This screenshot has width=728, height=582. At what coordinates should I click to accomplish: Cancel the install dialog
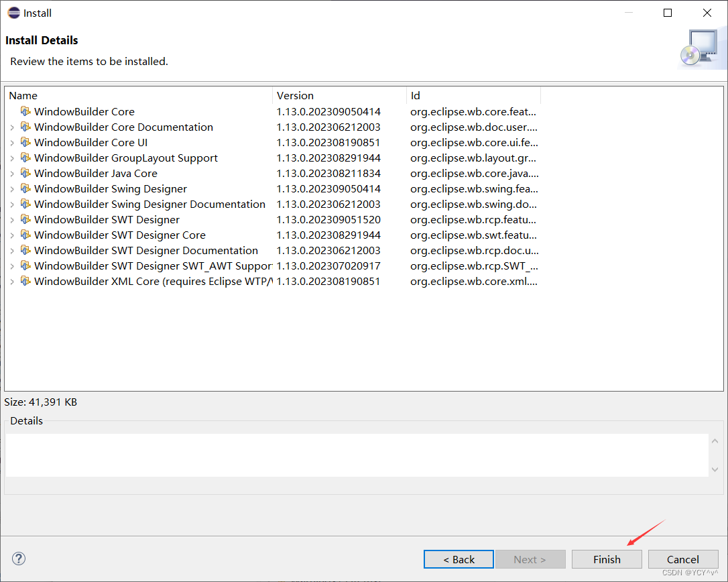683,559
